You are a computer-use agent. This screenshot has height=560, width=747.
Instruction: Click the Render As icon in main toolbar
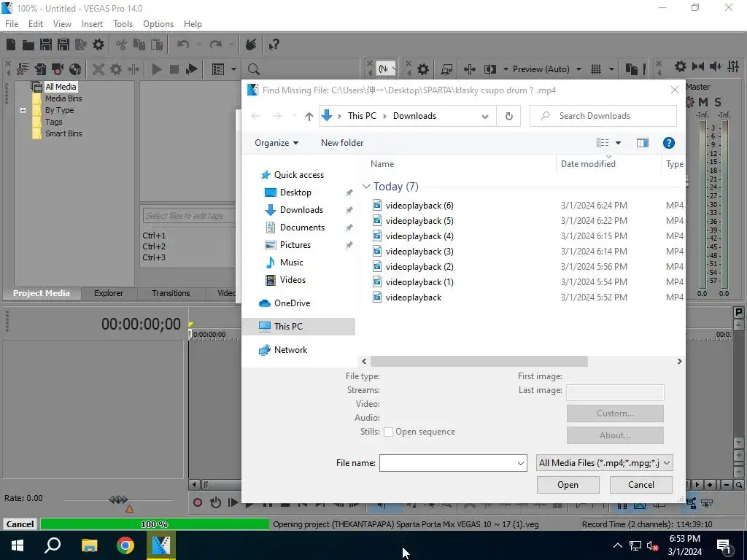(x=81, y=44)
